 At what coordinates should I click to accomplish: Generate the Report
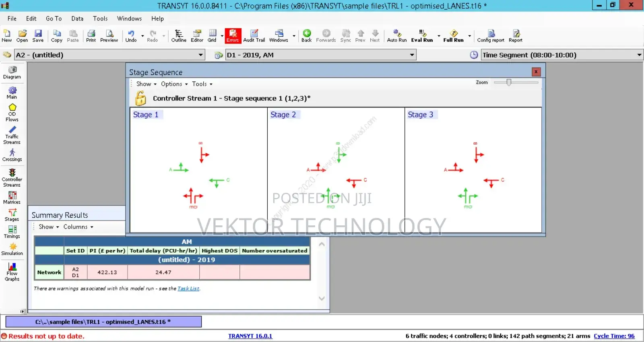click(516, 35)
